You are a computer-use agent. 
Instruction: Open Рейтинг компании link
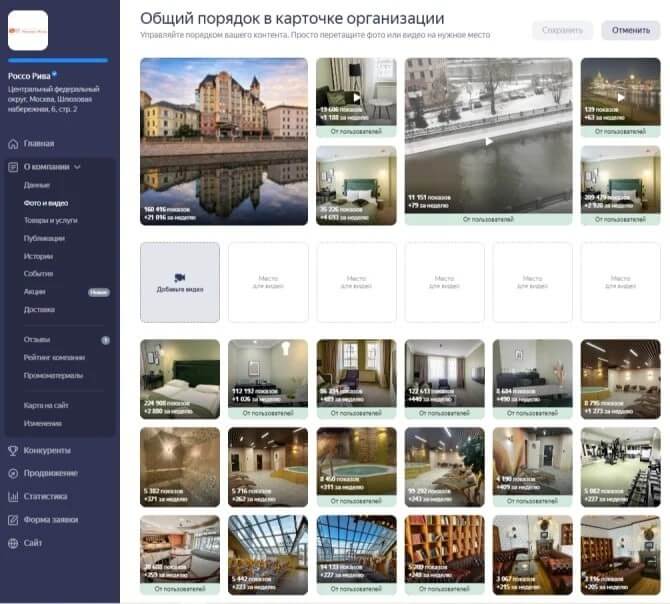click(x=54, y=358)
